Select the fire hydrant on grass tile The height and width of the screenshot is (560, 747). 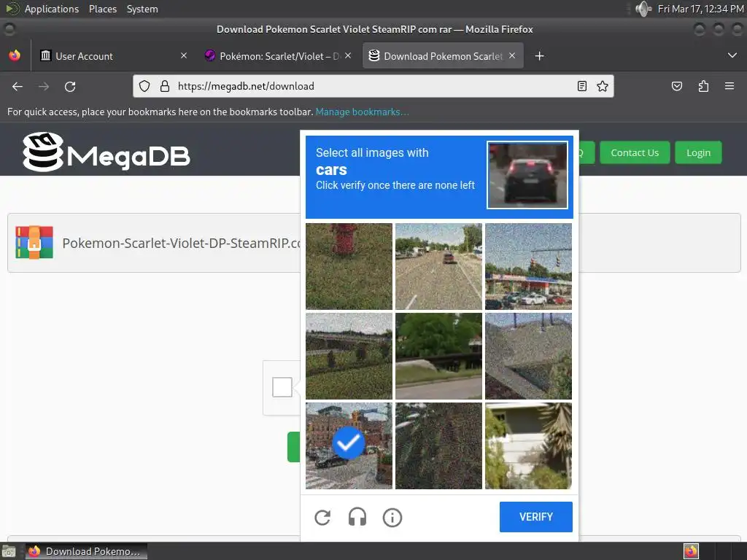(349, 266)
